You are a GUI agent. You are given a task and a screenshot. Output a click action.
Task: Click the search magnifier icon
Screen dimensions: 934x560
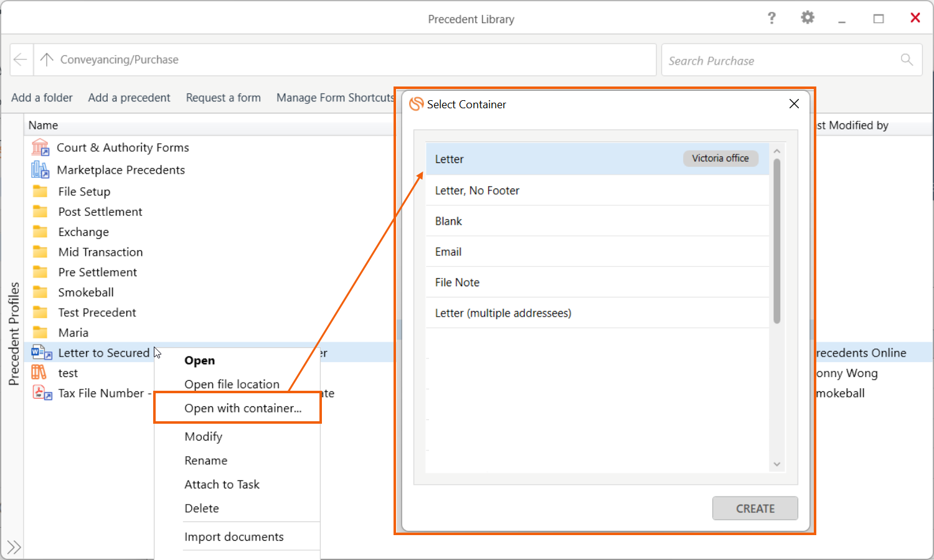pos(907,60)
